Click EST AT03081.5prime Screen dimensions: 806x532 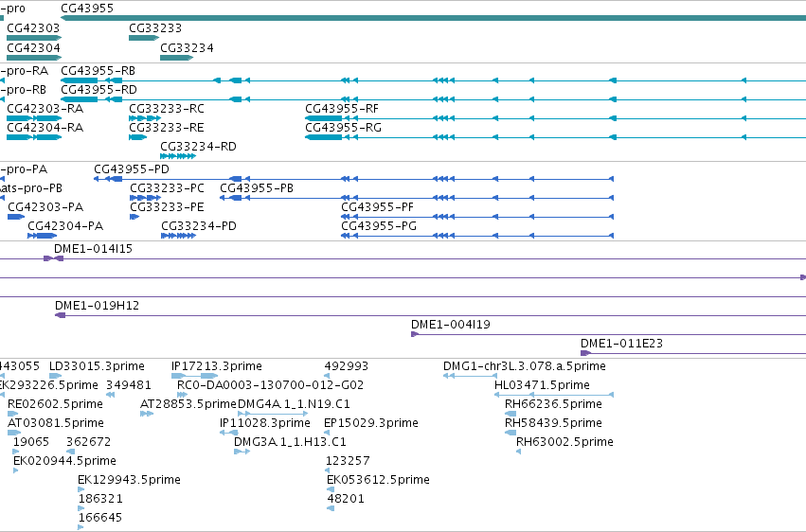point(14,434)
